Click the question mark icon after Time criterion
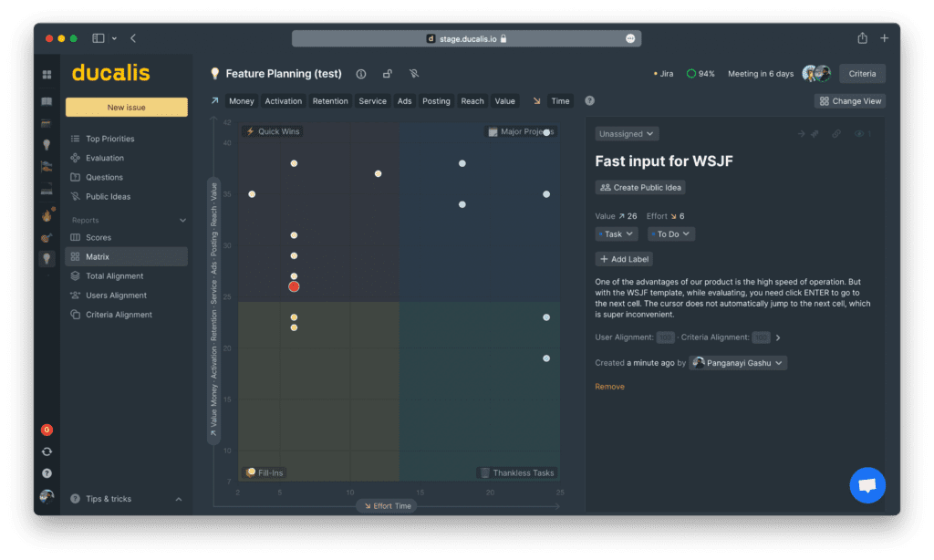The image size is (934, 560). (x=590, y=100)
